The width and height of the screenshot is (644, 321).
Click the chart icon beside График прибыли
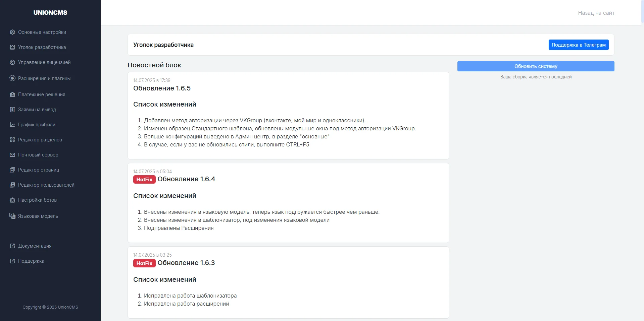coord(12,125)
